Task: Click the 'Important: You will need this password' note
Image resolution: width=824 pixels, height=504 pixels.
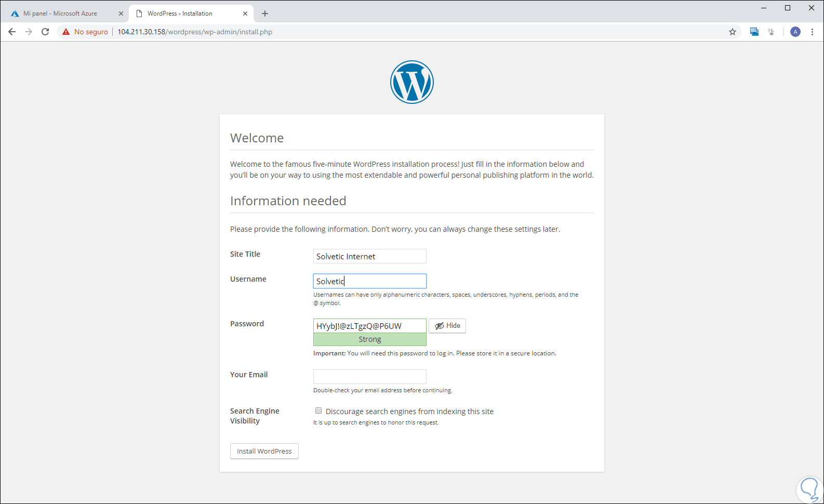Action: (x=435, y=353)
